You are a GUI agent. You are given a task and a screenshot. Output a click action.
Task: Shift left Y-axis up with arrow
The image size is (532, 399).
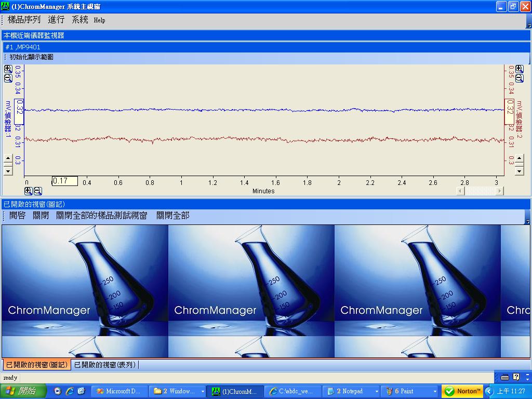pyautogui.click(x=8, y=158)
